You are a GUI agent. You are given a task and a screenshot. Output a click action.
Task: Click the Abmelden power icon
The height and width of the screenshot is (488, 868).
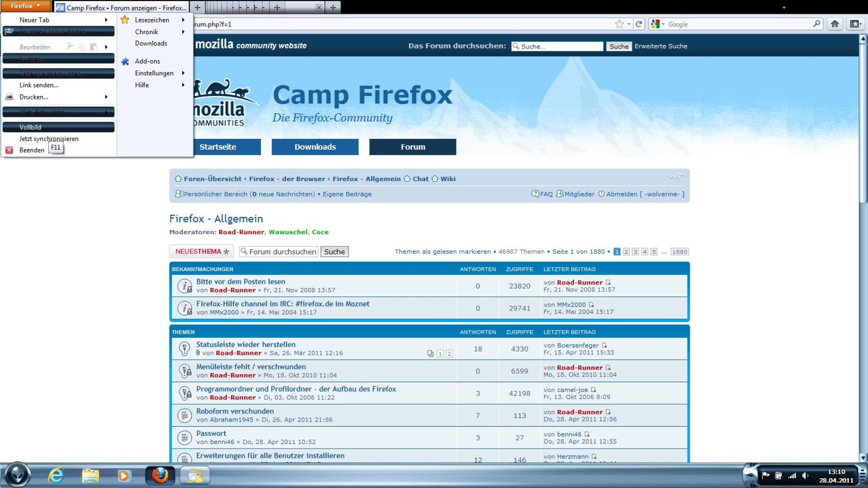coord(601,194)
